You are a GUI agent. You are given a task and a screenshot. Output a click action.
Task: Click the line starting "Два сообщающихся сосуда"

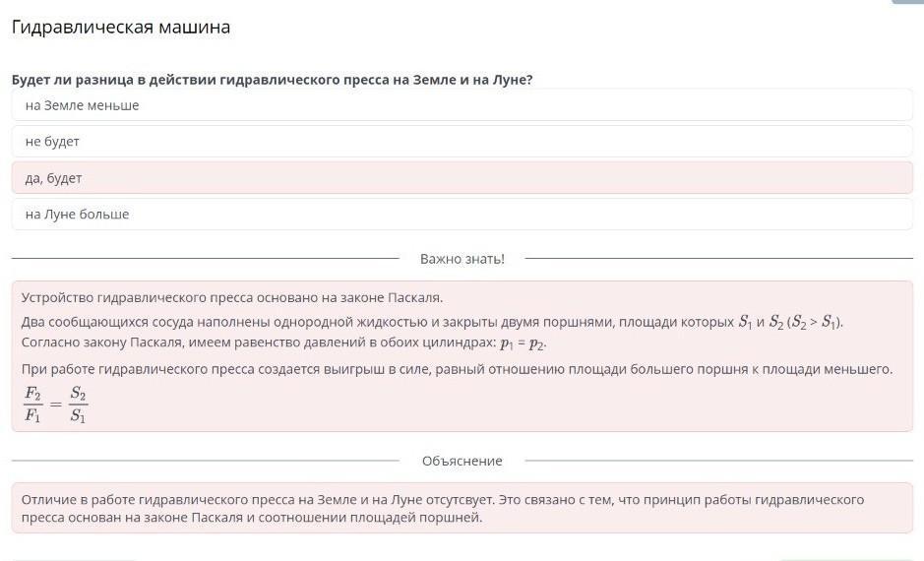[374, 322]
